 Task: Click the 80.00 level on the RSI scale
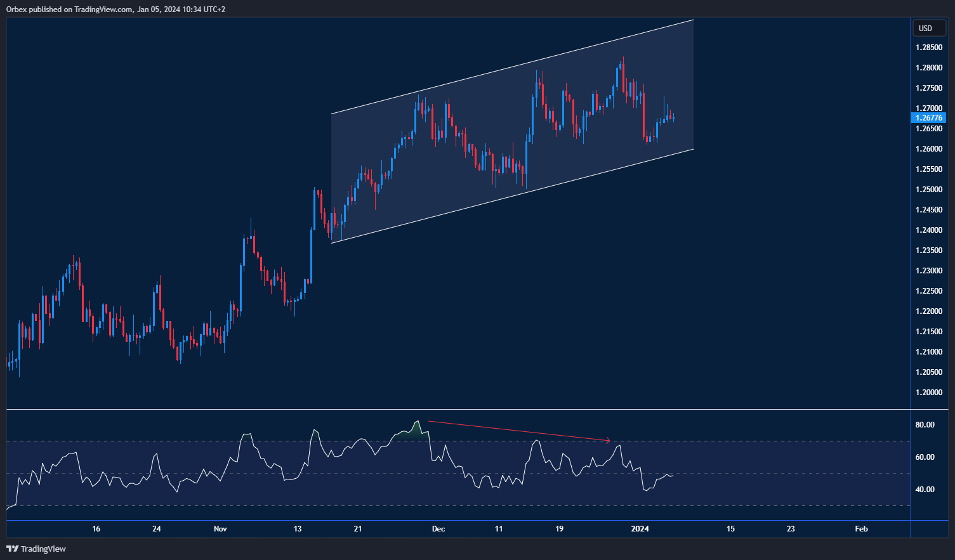(925, 425)
